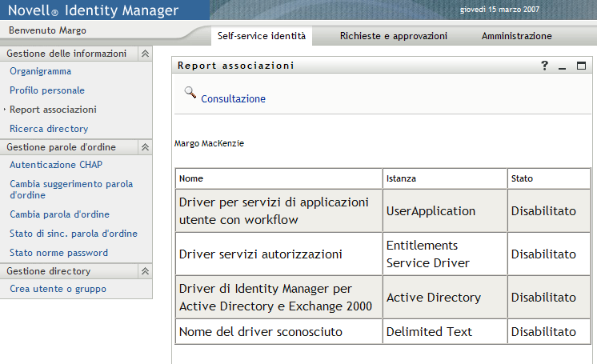
Task: Open Autenticazione CHAP page
Action: 56,165
